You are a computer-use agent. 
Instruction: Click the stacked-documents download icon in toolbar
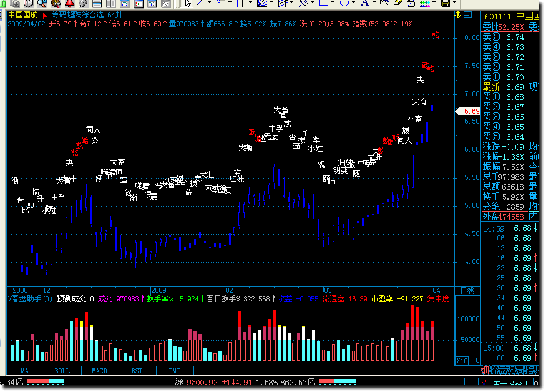(x=14, y=4)
